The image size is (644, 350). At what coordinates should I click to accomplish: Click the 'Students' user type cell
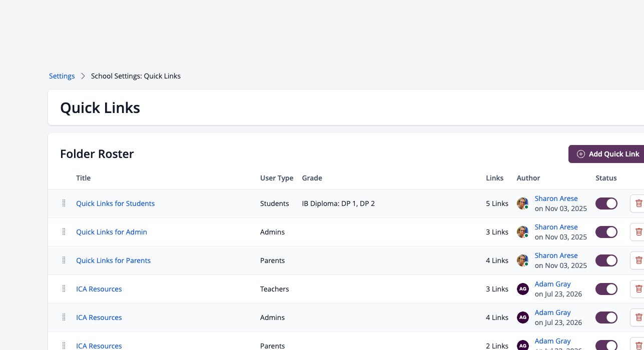275,203
